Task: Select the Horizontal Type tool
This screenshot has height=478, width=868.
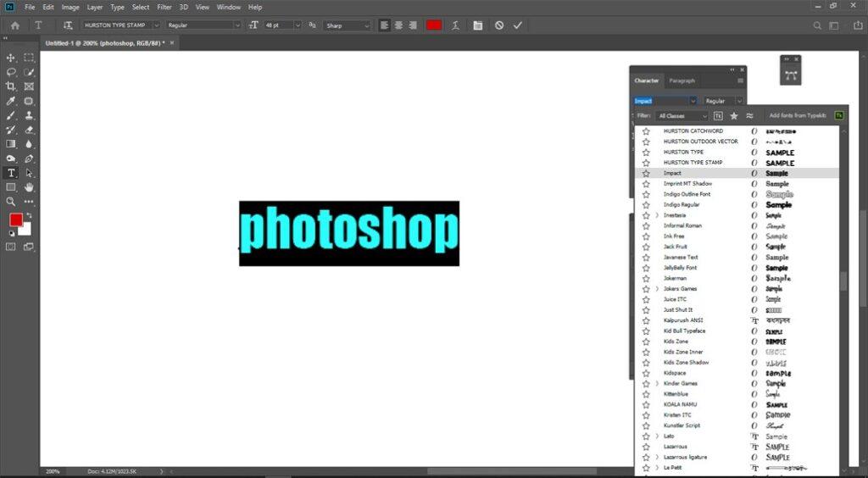Action: pos(10,173)
